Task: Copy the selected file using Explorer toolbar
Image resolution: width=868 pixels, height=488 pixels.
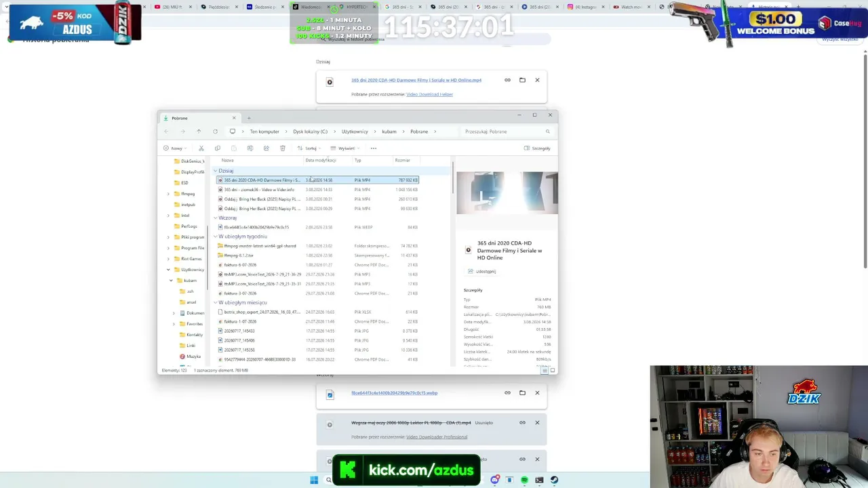Action: click(218, 148)
